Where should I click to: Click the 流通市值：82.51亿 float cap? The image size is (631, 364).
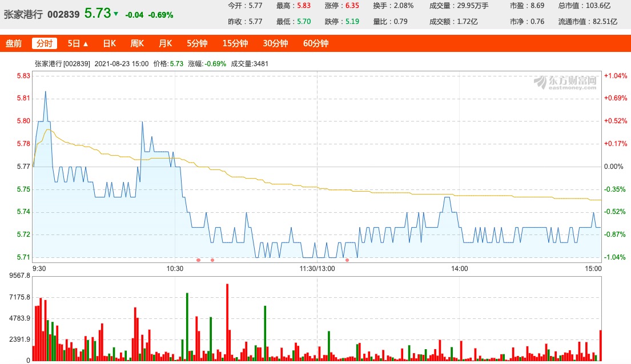coord(588,22)
